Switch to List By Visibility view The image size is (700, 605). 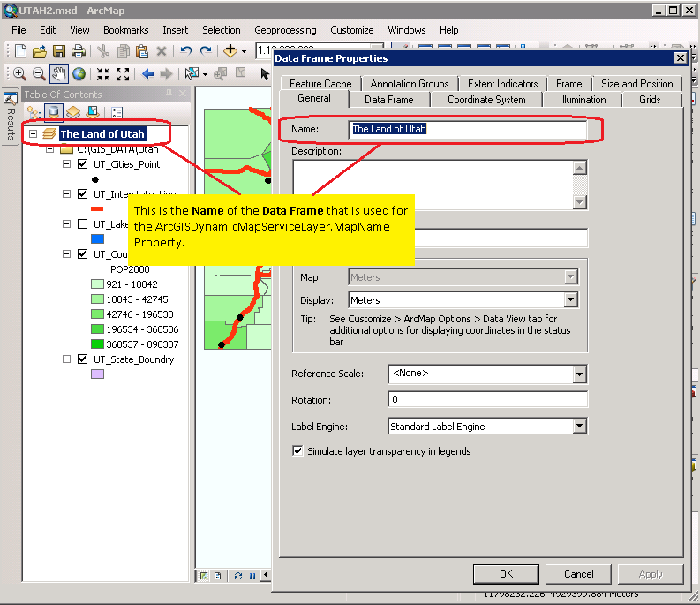(x=73, y=112)
